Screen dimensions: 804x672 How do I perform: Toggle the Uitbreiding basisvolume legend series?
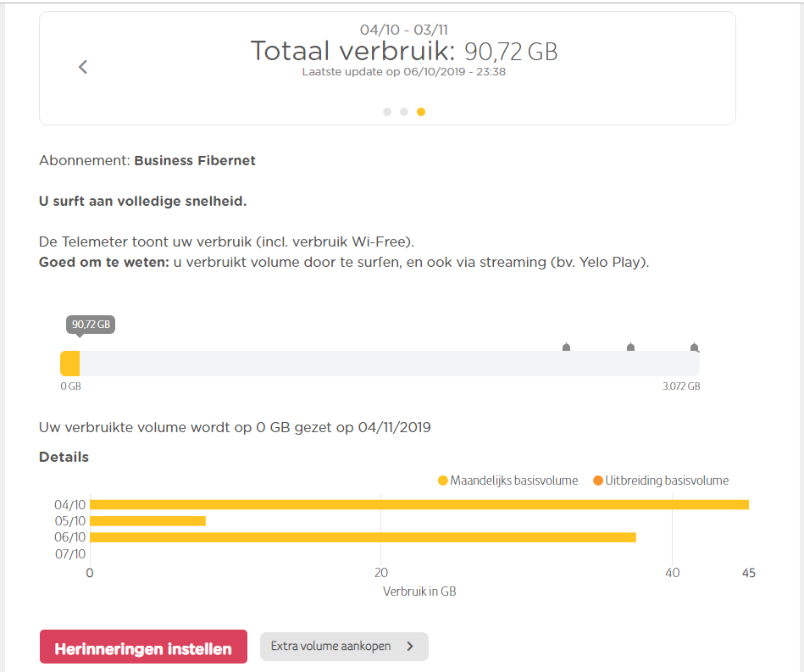[x=660, y=480]
